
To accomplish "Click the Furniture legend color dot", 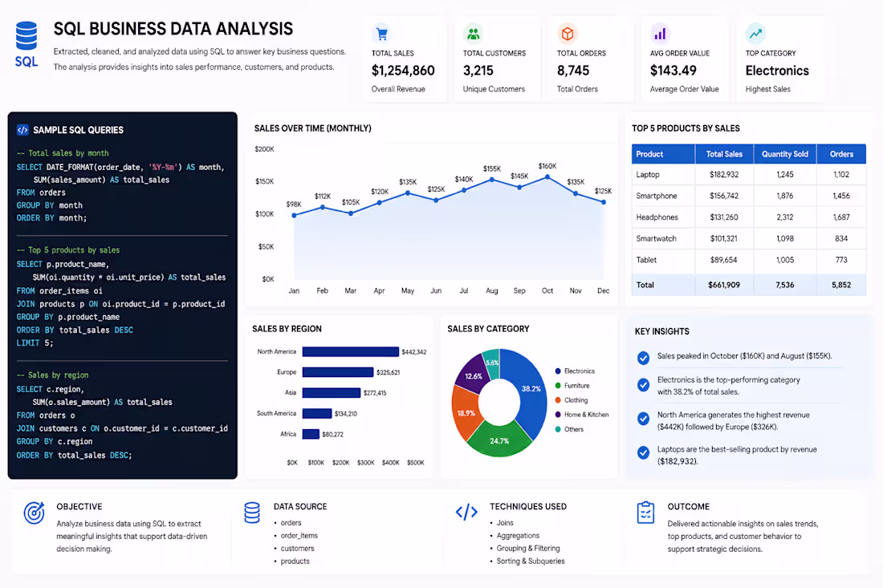I will coord(558,386).
